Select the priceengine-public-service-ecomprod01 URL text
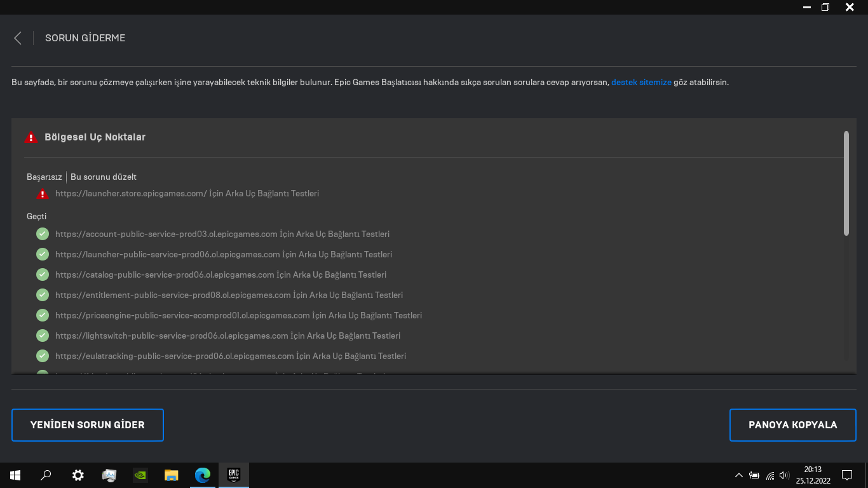This screenshot has width=868, height=488. pos(182,315)
